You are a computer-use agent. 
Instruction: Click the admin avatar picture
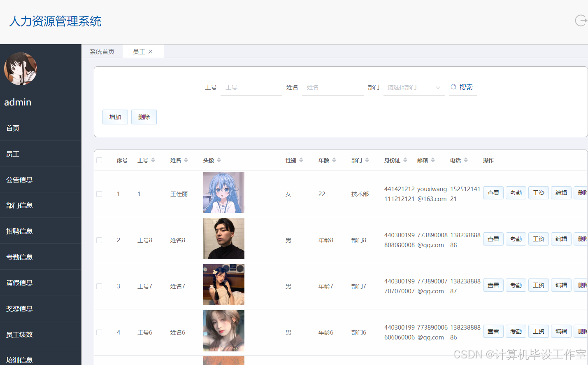coord(21,69)
